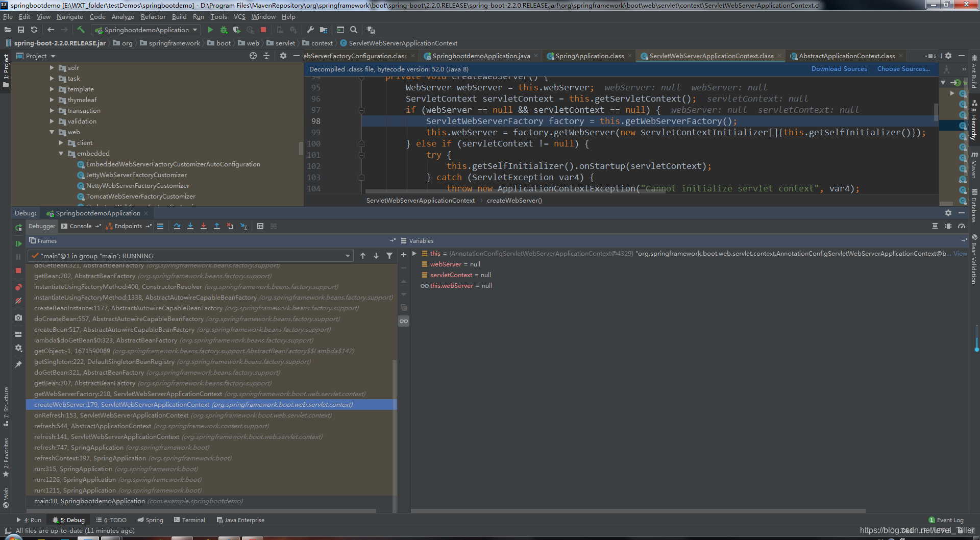Click Step Over icon in debugger

point(177,226)
